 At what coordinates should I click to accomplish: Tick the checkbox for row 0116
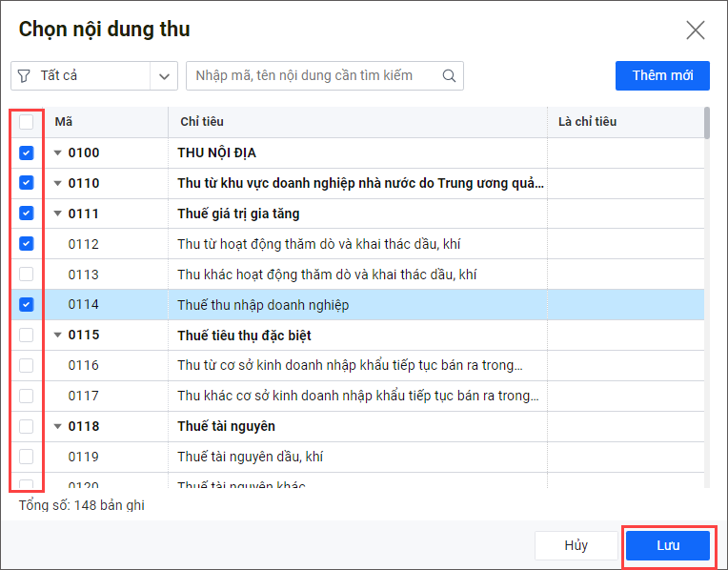[x=27, y=365]
